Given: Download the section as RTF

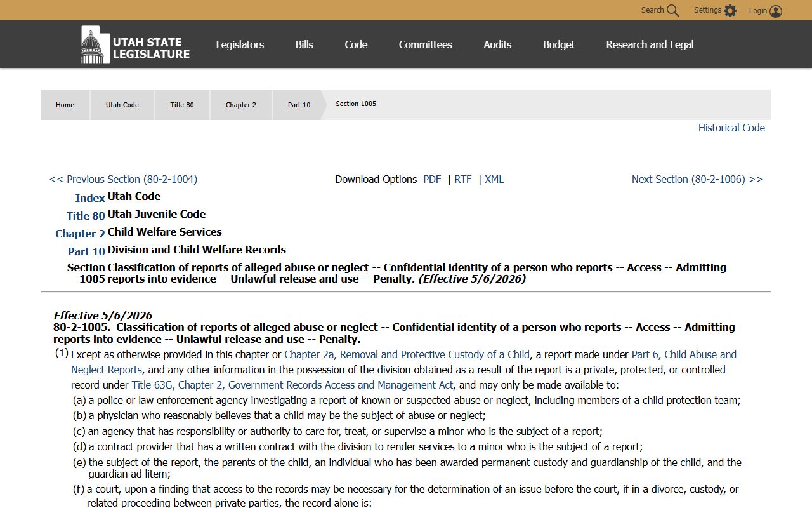Looking at the screenshot, I should pyautogui.click(x=463, y=179).
